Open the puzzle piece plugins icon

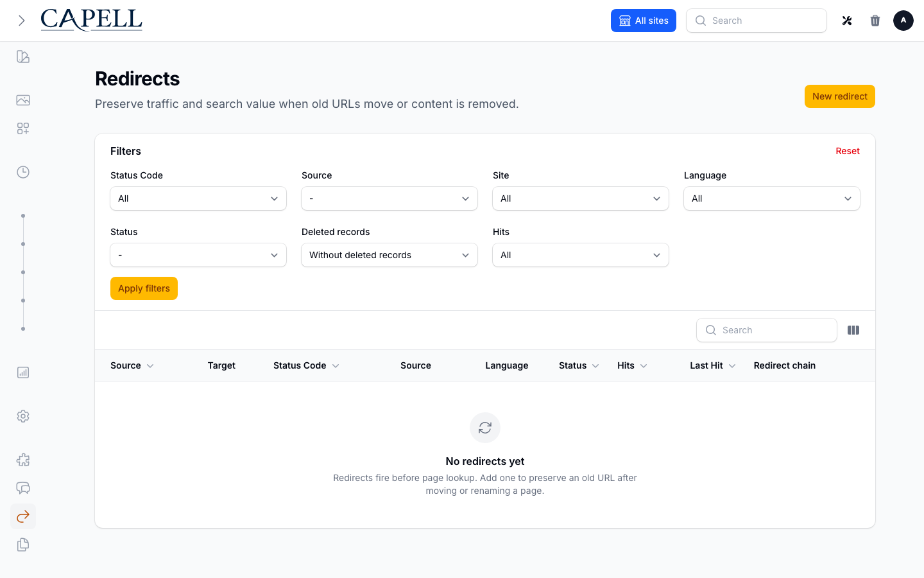tap(23, 460)
